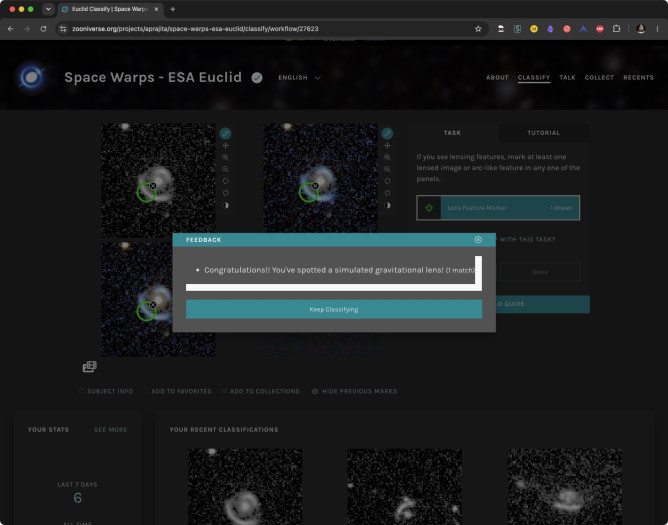View site information icon in address bar
668x525 pixels.
click(x=63, y=29)
